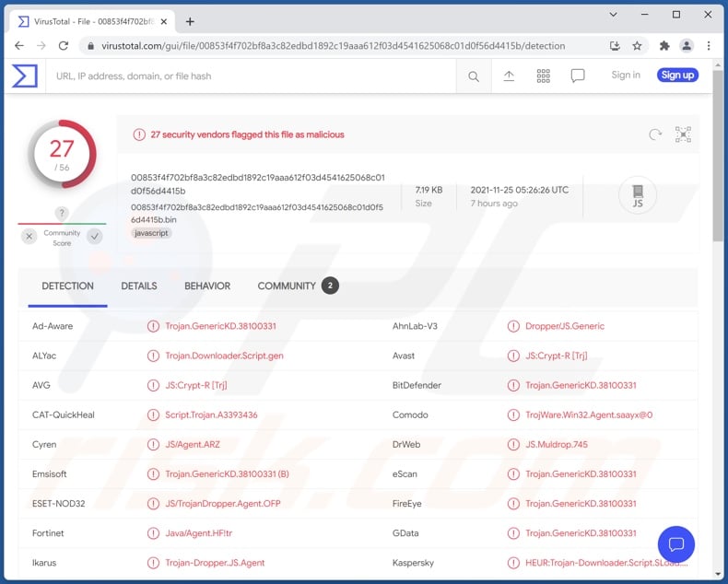Bookmark this page with star icon
The height and width of the screenshot is (584, 728).
tap(637, 45)
